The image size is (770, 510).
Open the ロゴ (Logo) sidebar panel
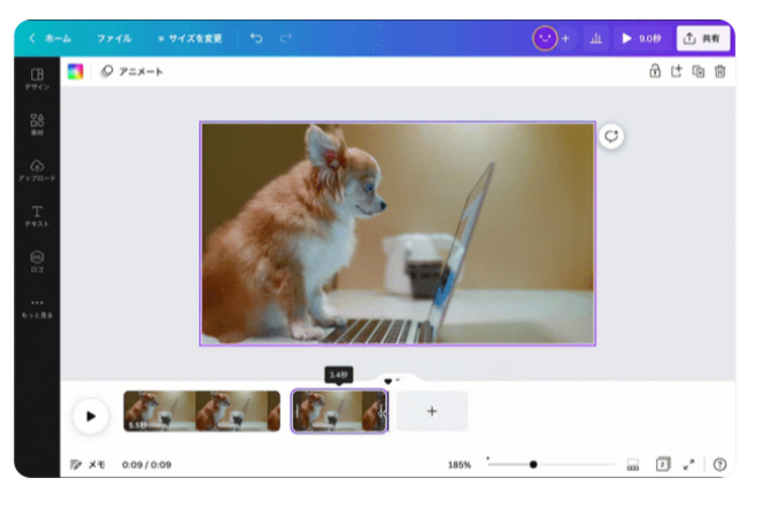[37, 261]
